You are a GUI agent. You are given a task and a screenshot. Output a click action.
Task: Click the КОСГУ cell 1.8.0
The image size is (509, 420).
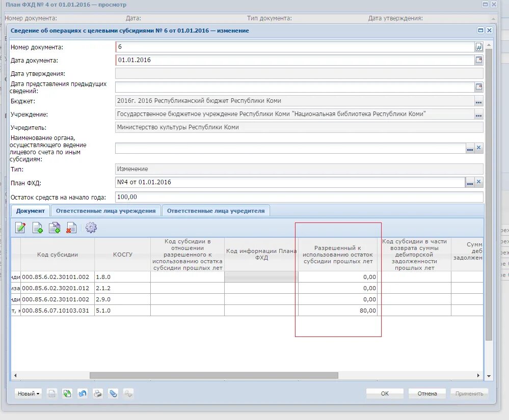(122, 277)
